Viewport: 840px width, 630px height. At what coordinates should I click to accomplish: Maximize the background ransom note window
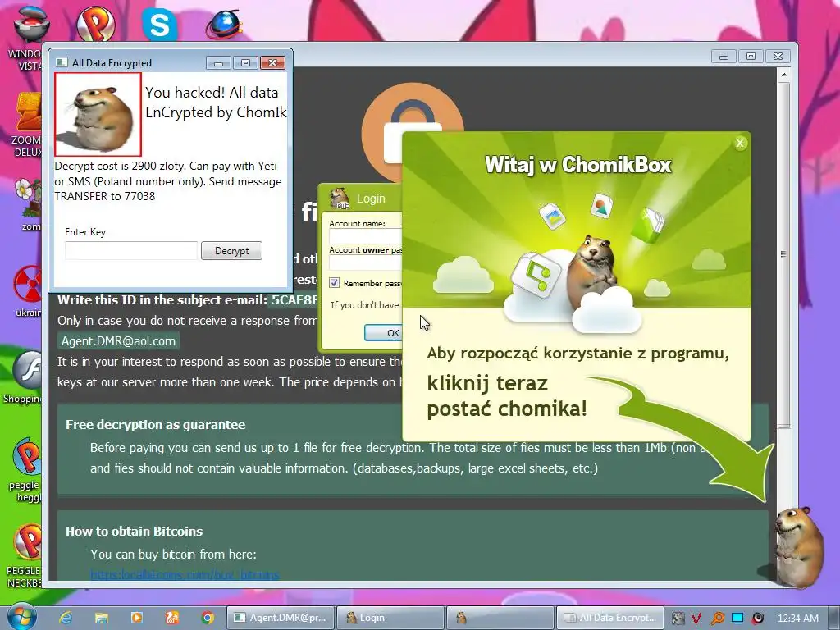point(751,57)
